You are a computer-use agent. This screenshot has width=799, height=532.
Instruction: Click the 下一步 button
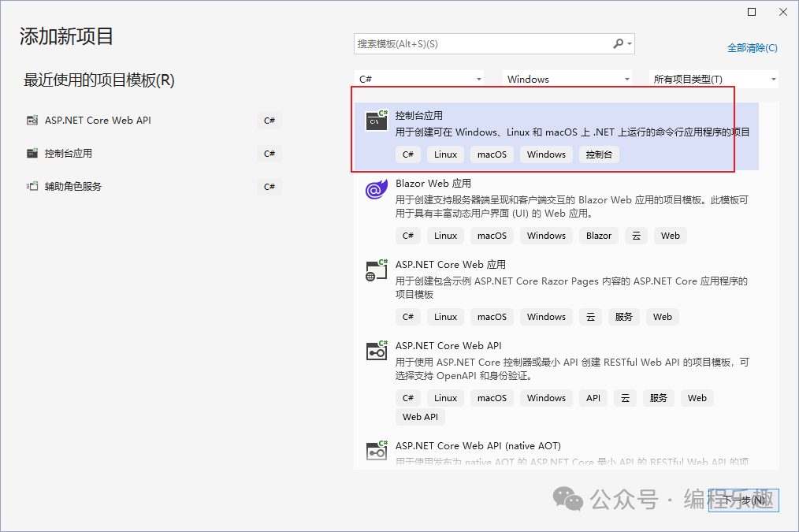(x=745, y=500)
